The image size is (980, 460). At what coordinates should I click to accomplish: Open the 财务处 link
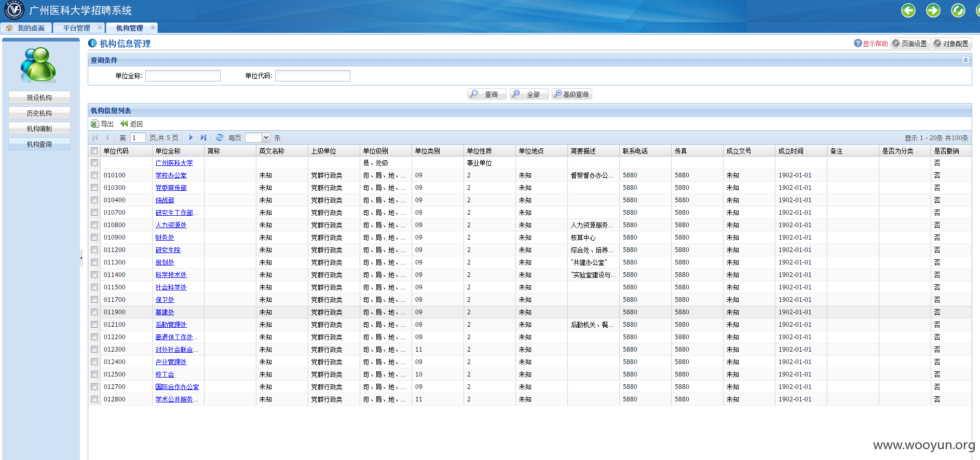pyautogui.click(x=165, y=238)
